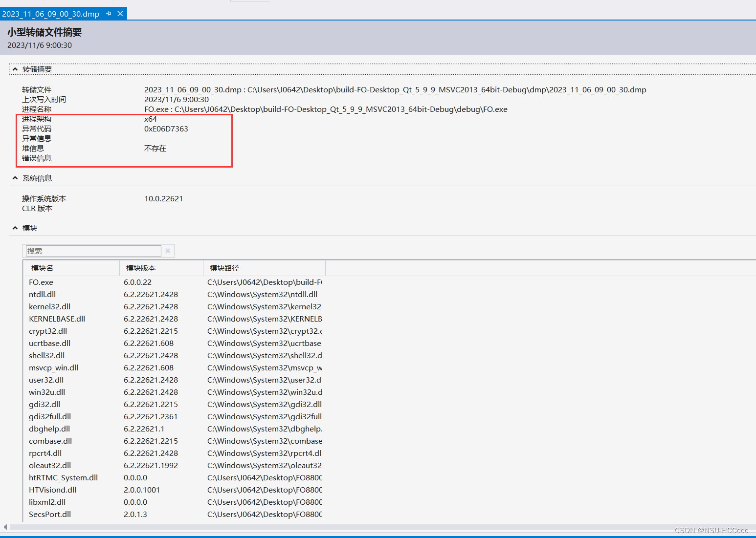This screenshot has height=538, width=756.
Task: Click into the 搜索 search box
Action: coord(93,251)
